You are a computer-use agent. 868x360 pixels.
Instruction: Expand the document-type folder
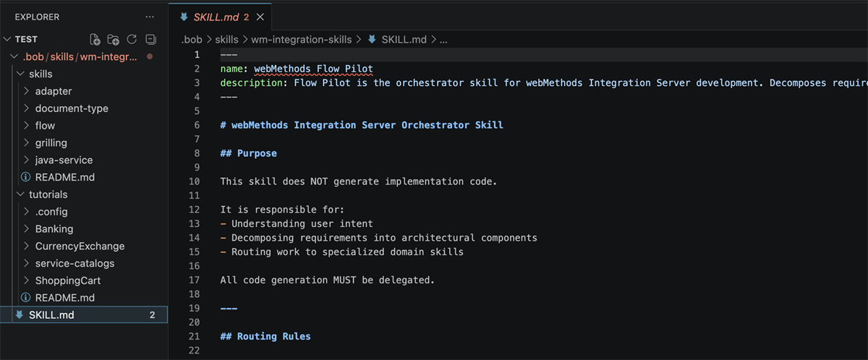26,108
